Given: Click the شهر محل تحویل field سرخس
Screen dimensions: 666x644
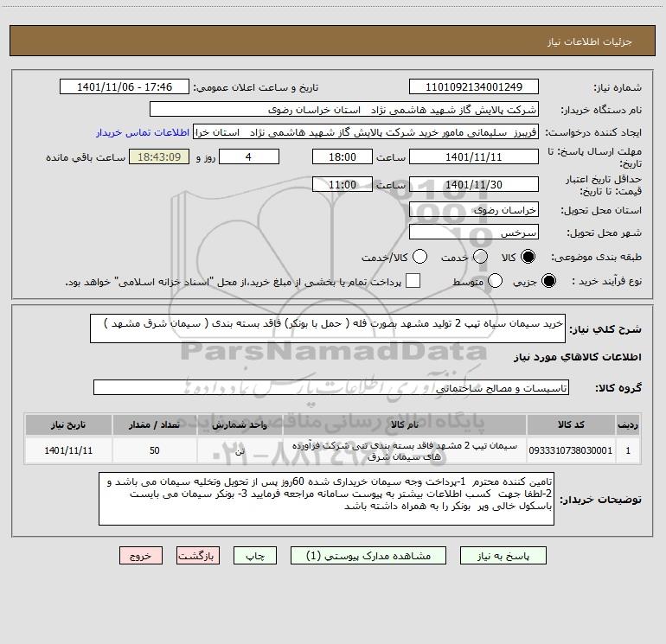Looking at the screenshot, I should (474, 233).
